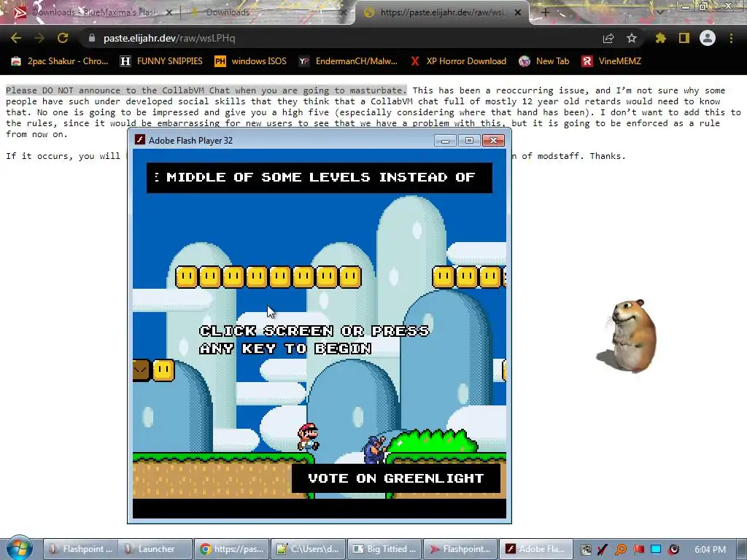
Task: Switch to the Chrome https://pas... taskbar button
Action: click(232, 549)
